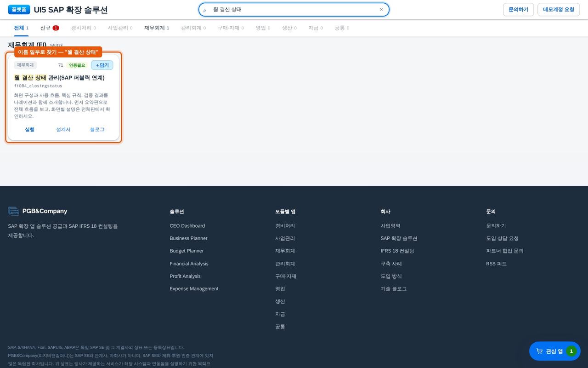588x368 pixels.
Task: Open Expense Management footer link
Action: click(x=194, y=289)
